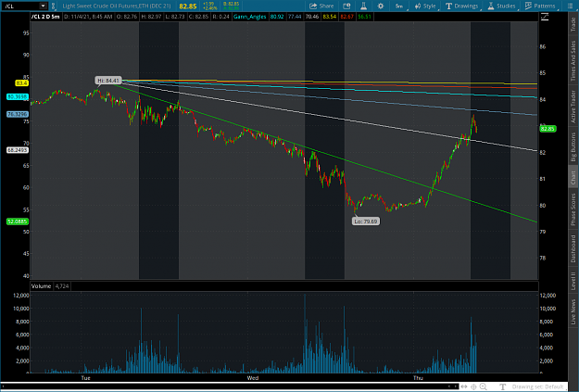Switch to the Active Trader side tab

[573, 107]
